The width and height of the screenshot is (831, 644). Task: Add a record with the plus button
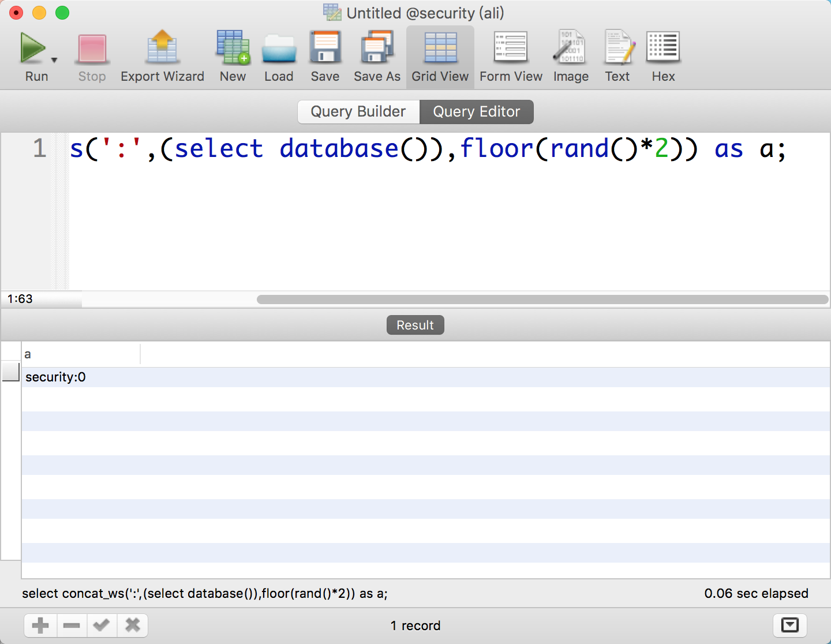[40, 626]
